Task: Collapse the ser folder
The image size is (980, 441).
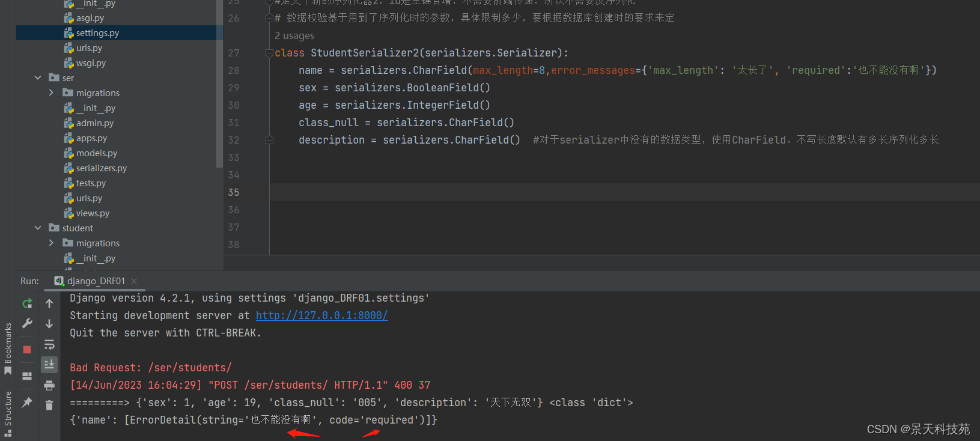Action: (38, 78)
